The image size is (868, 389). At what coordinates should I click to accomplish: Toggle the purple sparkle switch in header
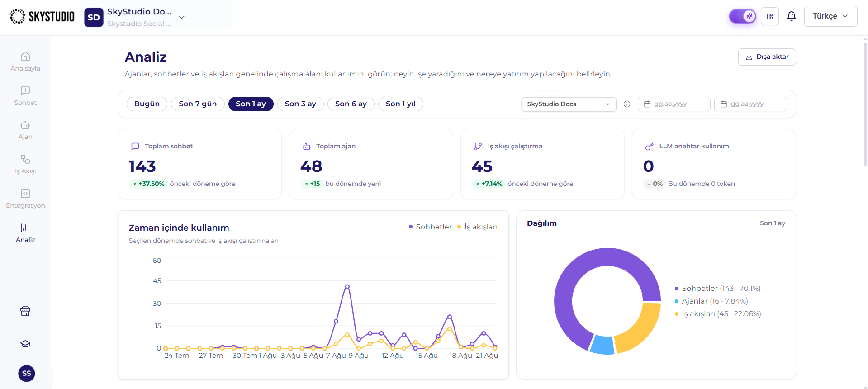742,16
